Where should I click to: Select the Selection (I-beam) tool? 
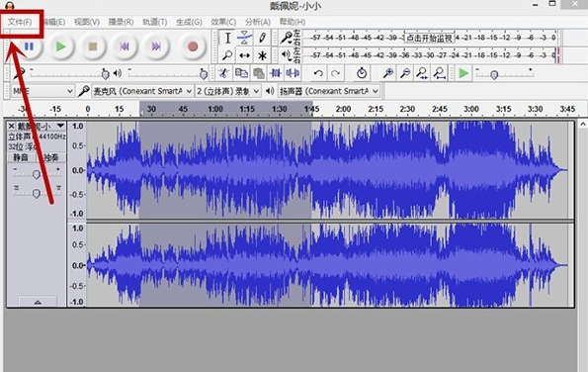click(x=227, y=38)
